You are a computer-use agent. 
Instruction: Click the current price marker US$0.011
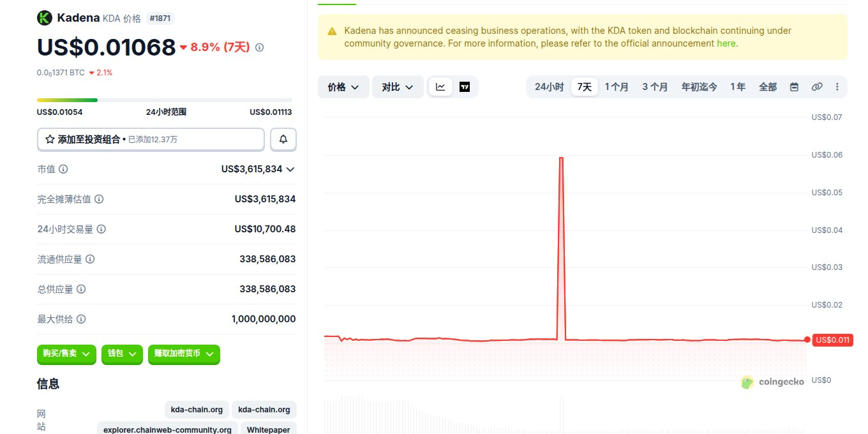pos(832,340)
